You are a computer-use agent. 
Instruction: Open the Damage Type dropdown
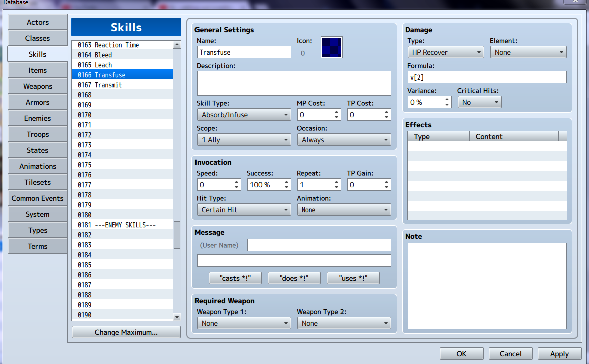click(x=445, y=52)
